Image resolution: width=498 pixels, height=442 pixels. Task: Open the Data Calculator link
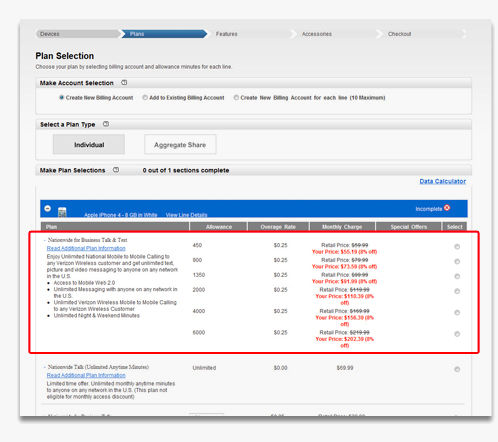point(443,181)
